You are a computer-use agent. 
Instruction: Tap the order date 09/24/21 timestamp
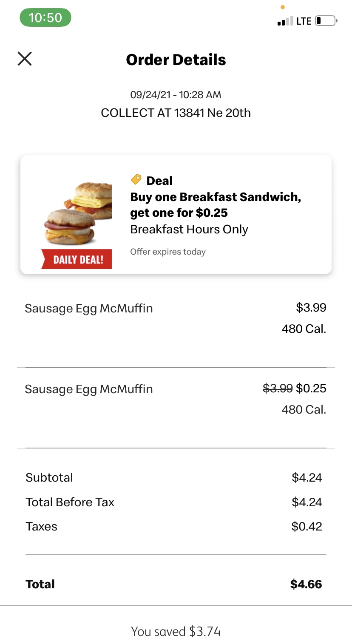point(176,94)
